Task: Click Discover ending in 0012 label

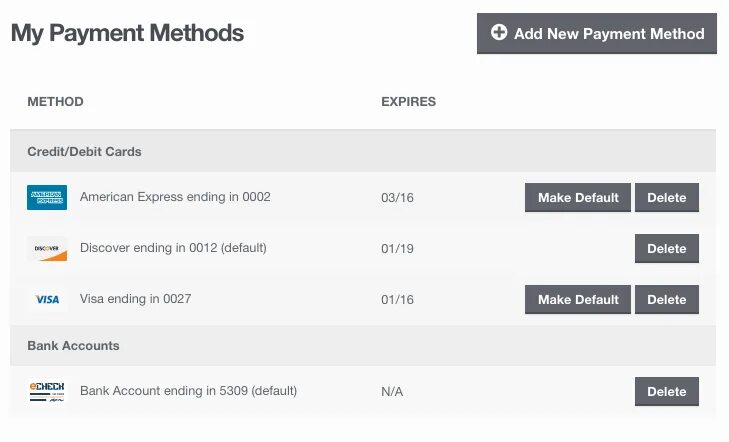Action: (x=173, y=248)
